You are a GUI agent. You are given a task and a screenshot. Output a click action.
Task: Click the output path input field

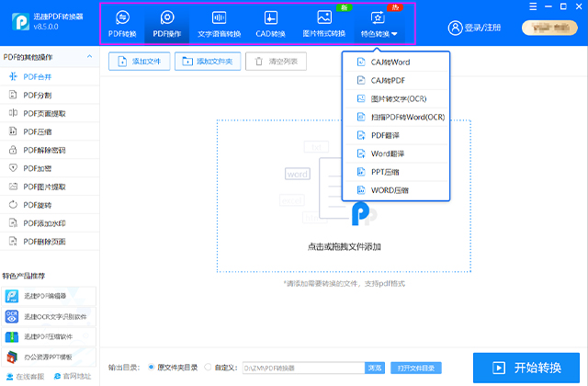pyautogui.click(x=304, y=368)
